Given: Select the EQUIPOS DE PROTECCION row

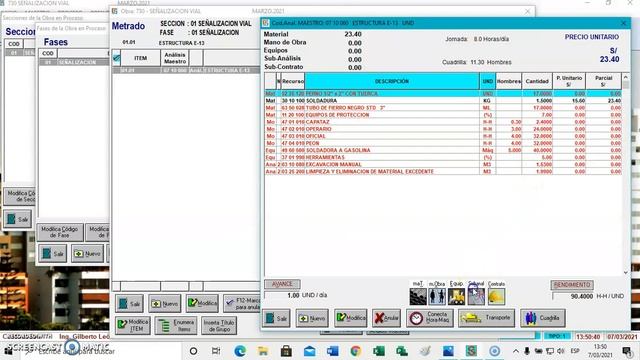Looking at the screenshot, I should click(443, 115).
